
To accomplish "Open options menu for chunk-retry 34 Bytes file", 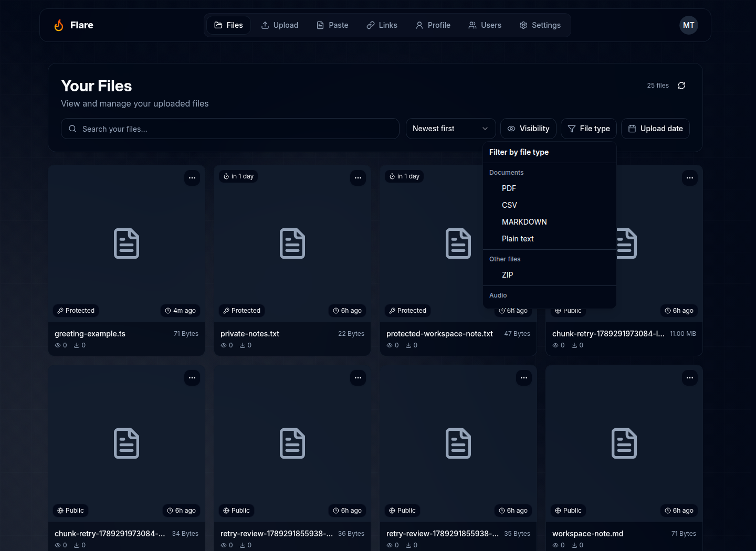I will click(192, 378).
